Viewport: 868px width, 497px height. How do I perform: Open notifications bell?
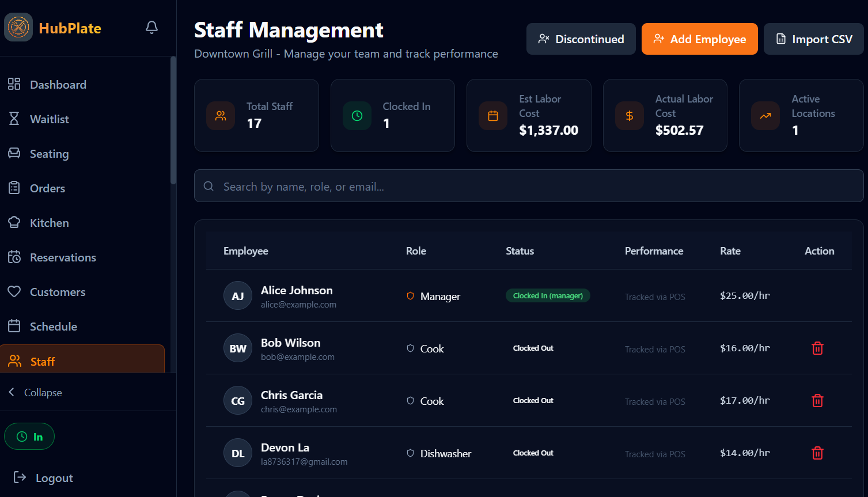151,27
